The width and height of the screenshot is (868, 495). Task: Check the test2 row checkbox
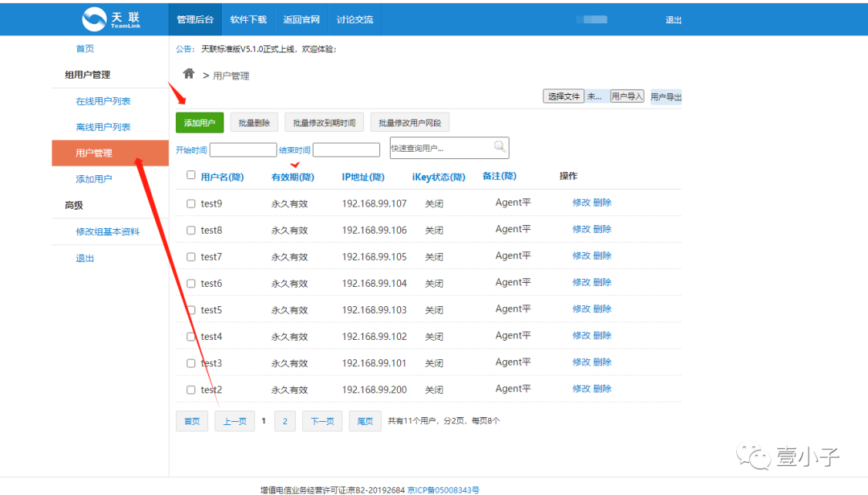191,390
